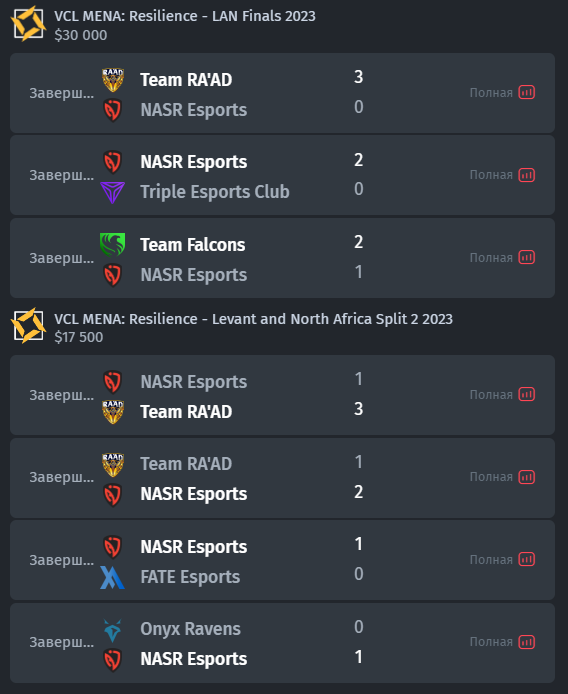Open Team Falcons team name link

click(193, 245)
